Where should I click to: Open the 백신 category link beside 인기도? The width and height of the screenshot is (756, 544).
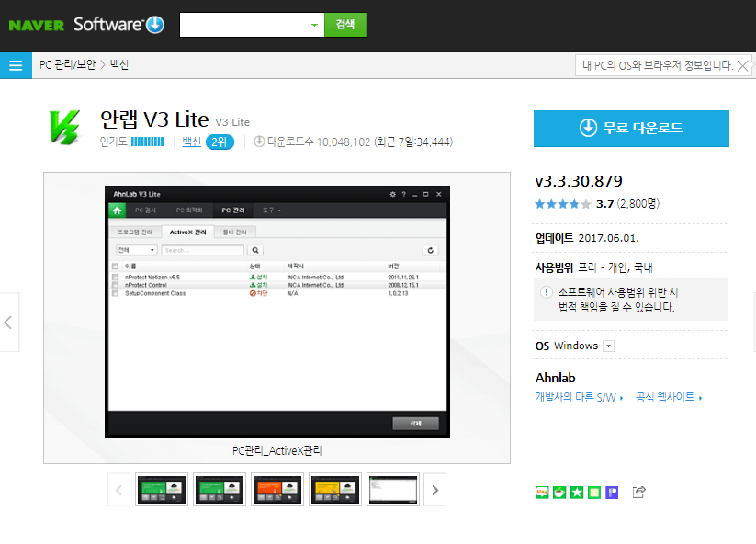point(191,142)
